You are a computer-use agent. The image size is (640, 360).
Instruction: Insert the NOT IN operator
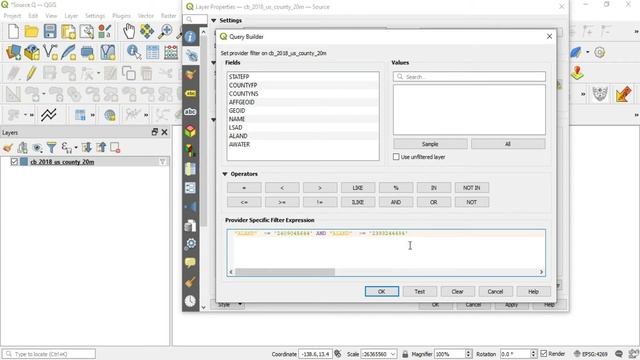tap(472, 188)
